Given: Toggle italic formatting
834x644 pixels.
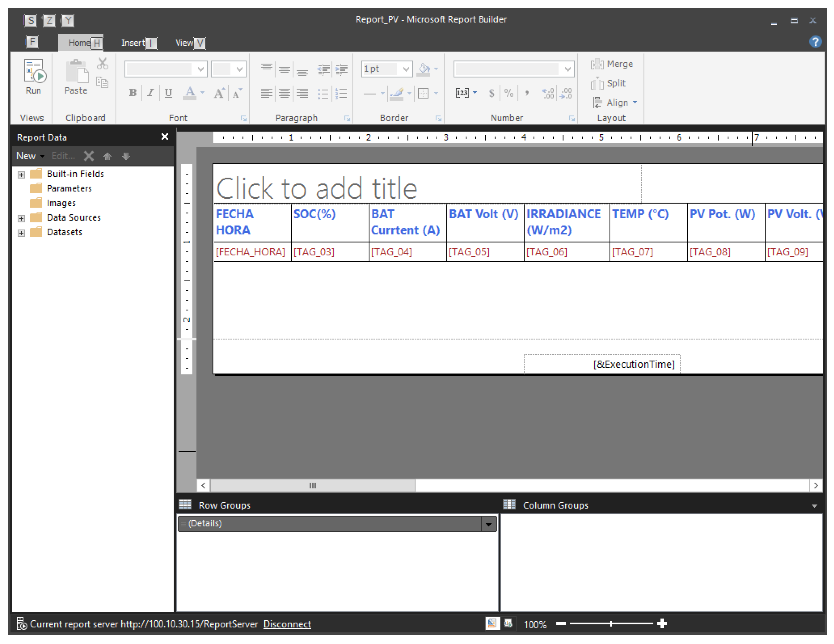Looking at the screenshot, I should pos(150,93).
